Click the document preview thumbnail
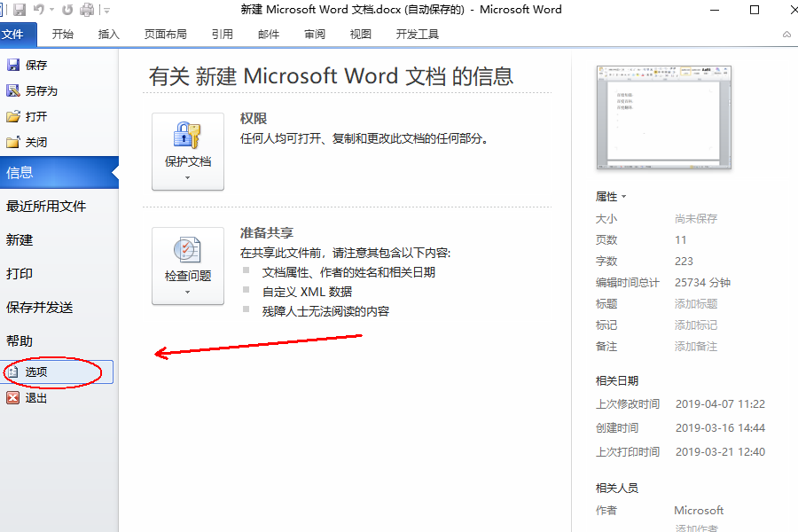 (x=663, y=117)
